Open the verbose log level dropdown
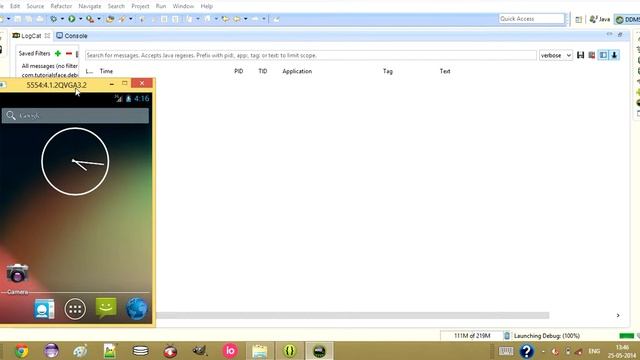This screenshot has width=640, height=360. tap(556, 55)
